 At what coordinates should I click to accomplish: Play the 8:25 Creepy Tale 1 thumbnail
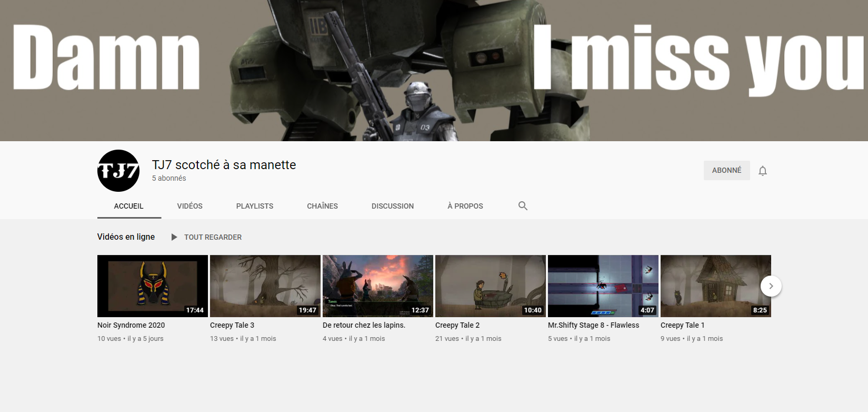pos(716,286)
